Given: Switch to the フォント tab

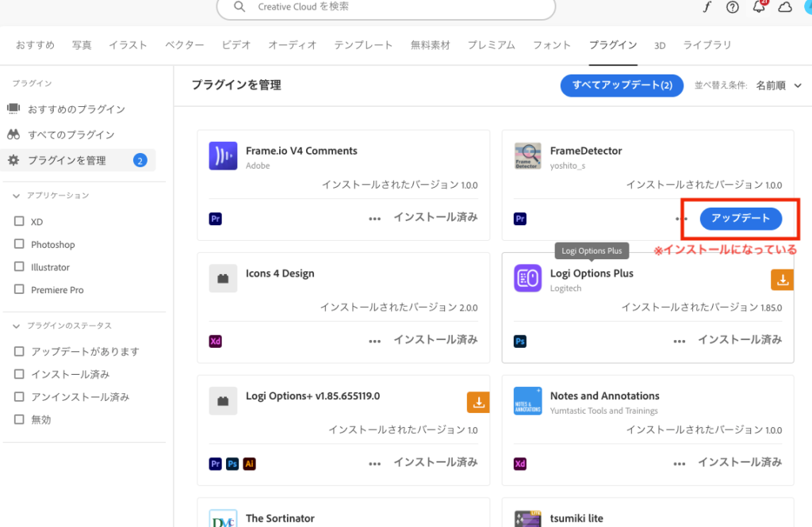Looking at the screenshot, I should [x=552, y=45].
